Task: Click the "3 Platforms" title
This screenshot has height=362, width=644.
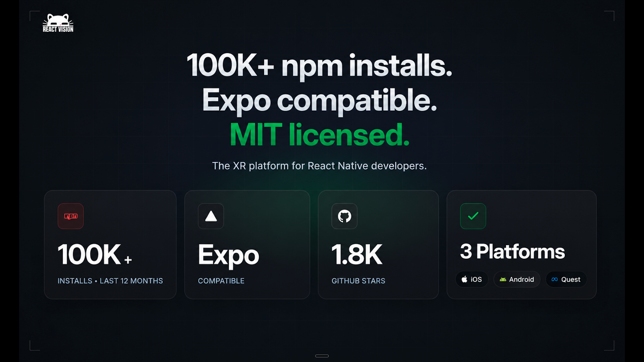Action: [x=513, y=251]
